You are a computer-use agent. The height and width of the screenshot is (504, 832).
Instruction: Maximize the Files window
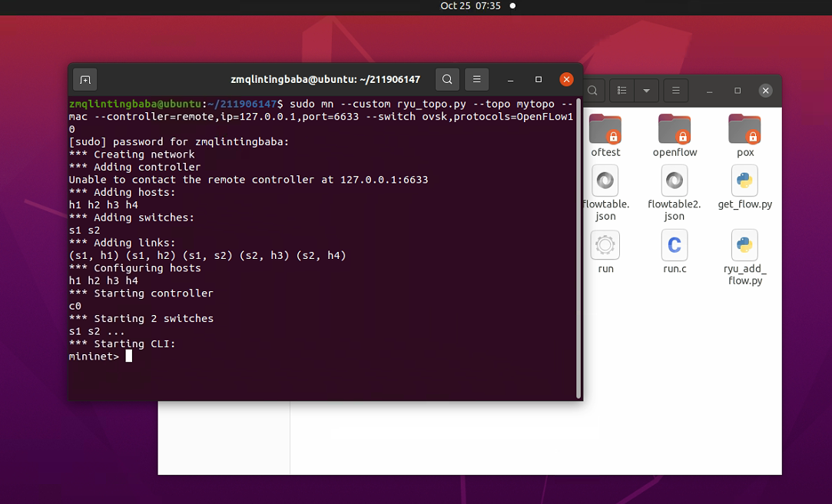pos(738,91)
